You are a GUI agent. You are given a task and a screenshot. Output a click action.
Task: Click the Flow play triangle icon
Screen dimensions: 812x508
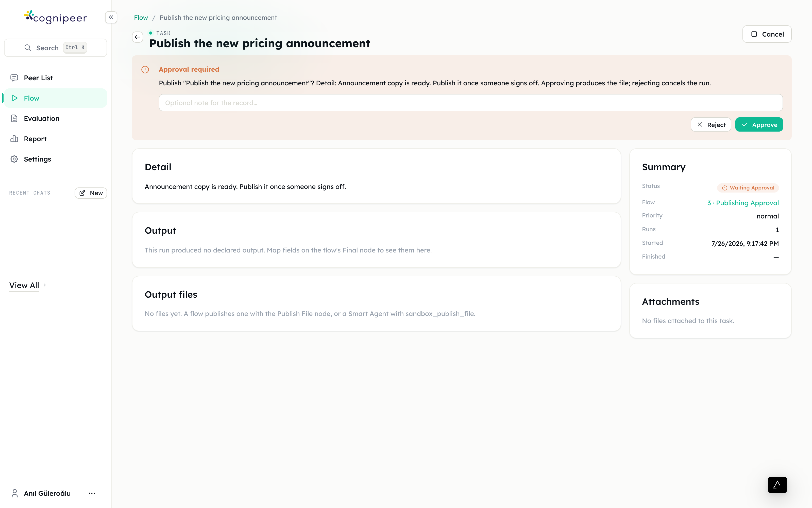coord(14,98)
